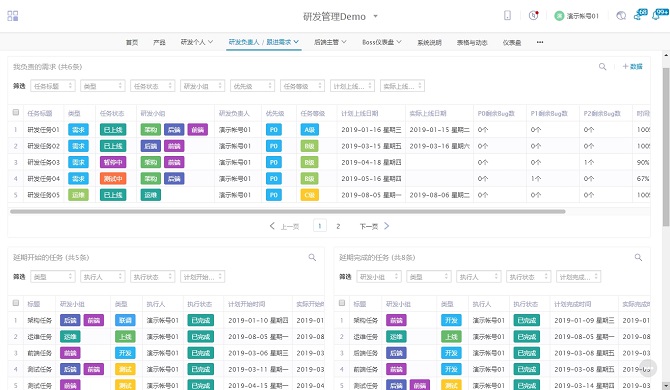This screenshot has width=670, height=390.
Task: Click date cell 2019-08-05 星期一 of 研发任务05
Action: point(371,195)
